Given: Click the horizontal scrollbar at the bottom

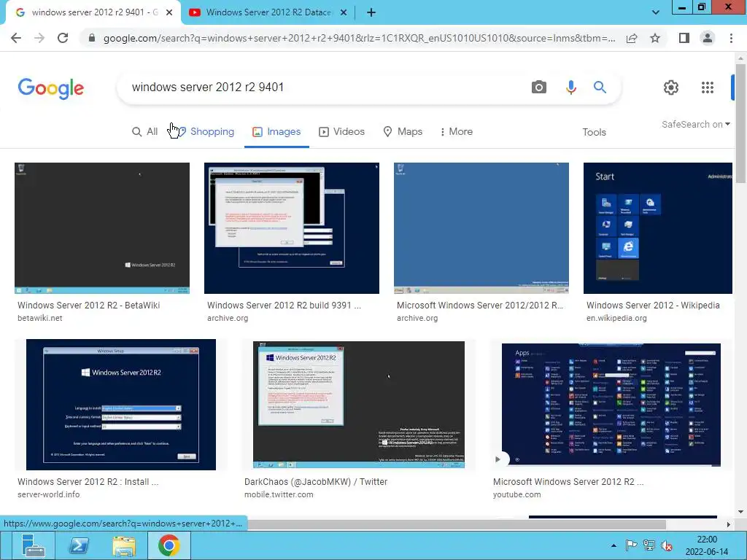Looking at the screenshot, I should (x=457, y=524).
